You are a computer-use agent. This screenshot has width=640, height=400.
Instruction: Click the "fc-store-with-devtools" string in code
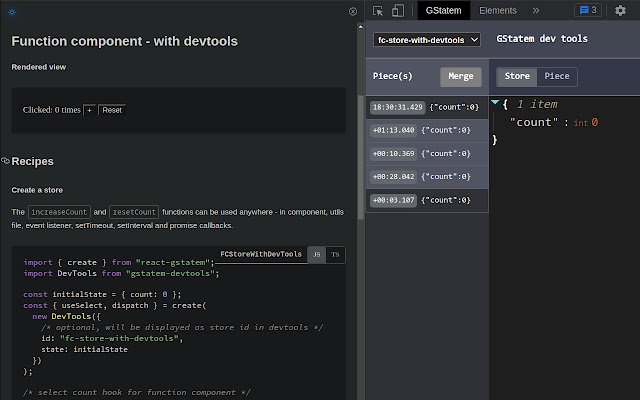[119, 338]
